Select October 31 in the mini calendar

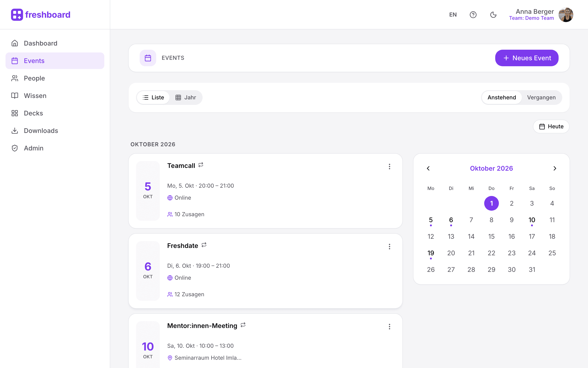[x=532, y=270]
